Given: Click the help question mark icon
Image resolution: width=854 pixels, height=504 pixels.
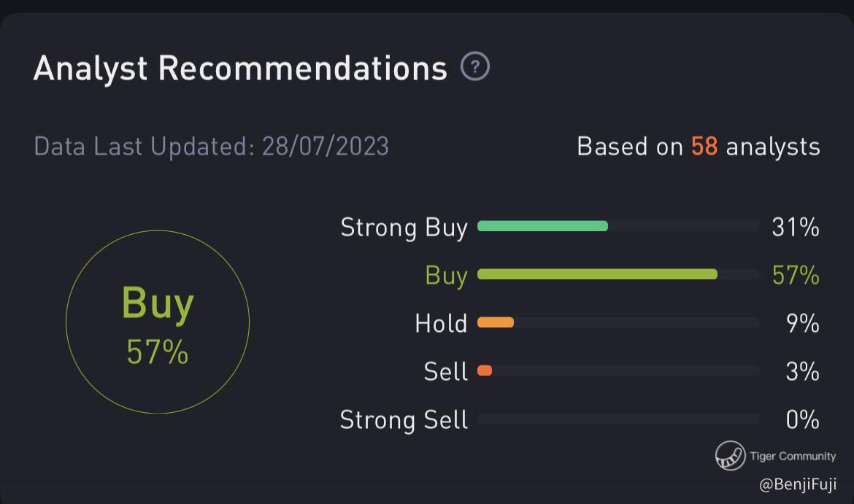Looking at the screenshot, I should (475, 67).
